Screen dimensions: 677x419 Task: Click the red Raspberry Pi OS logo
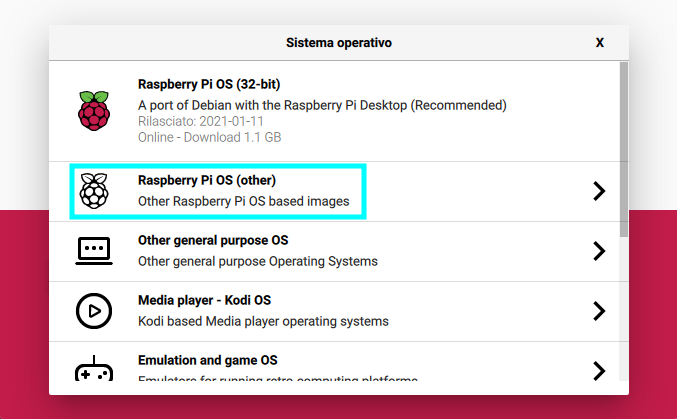click(94, 111)
